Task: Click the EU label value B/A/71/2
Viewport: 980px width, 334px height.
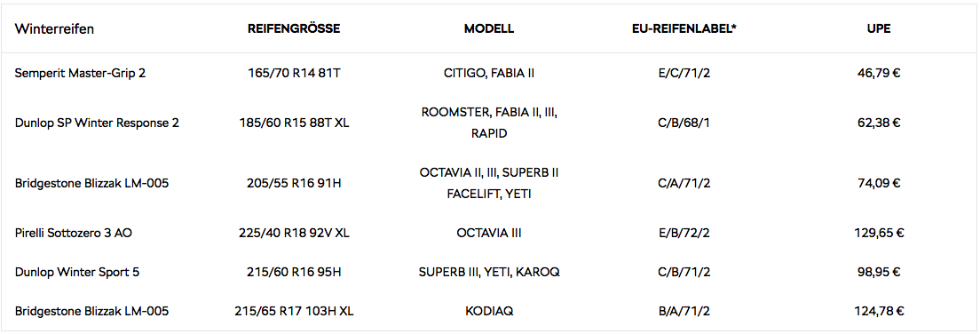Action: coord(684,311)
